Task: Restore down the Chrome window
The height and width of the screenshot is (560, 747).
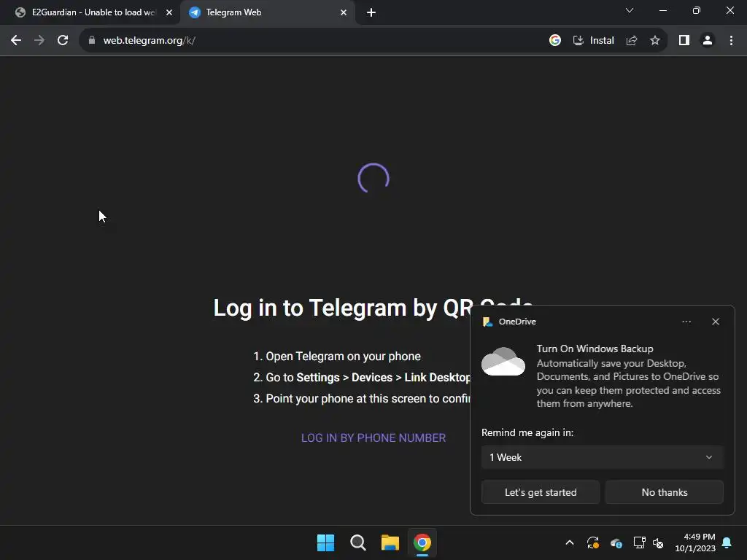Action: click(697, 10)
